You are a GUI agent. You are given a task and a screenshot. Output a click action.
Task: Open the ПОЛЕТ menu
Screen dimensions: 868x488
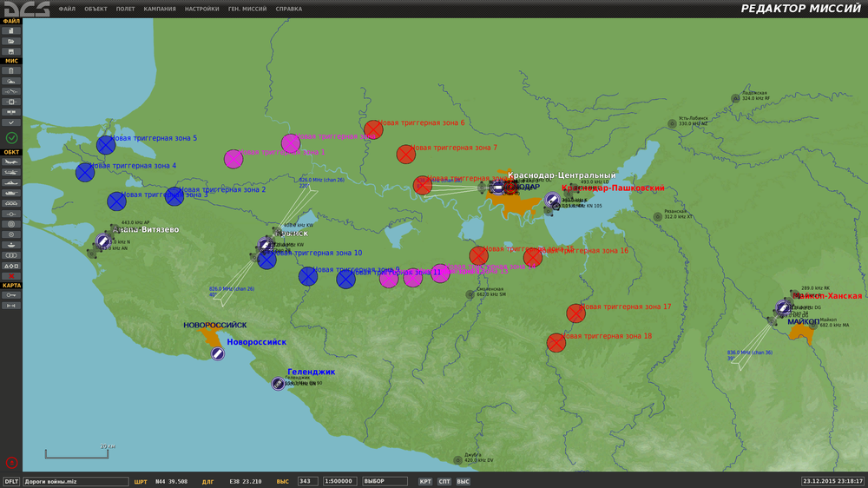coord(125,9)
